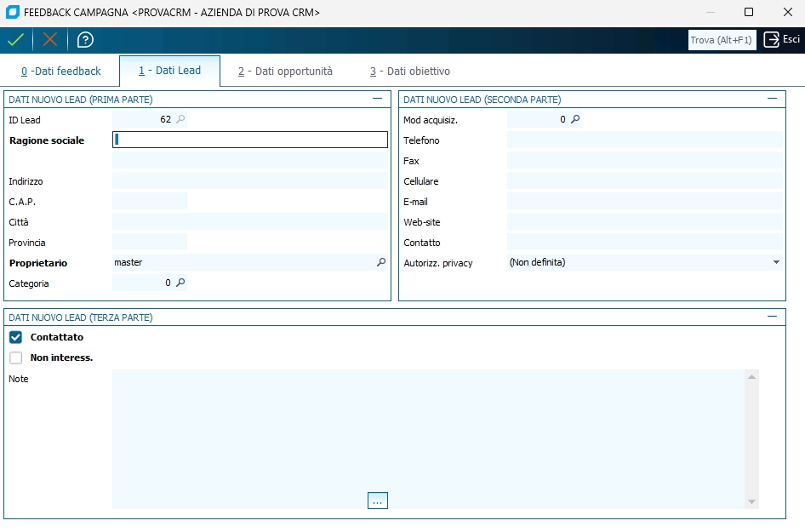Click the C.A.P. input field
The image size is (805, 532).
[150, 201]
